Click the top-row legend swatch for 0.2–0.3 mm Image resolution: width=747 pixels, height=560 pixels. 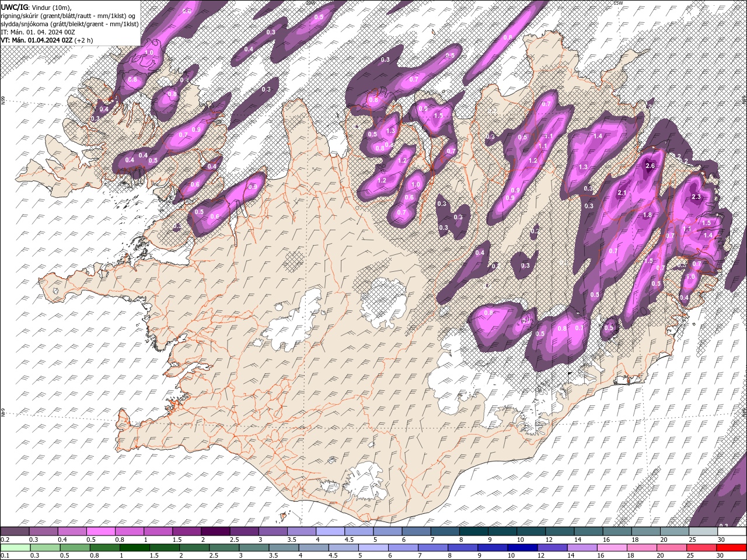point(15,531)
